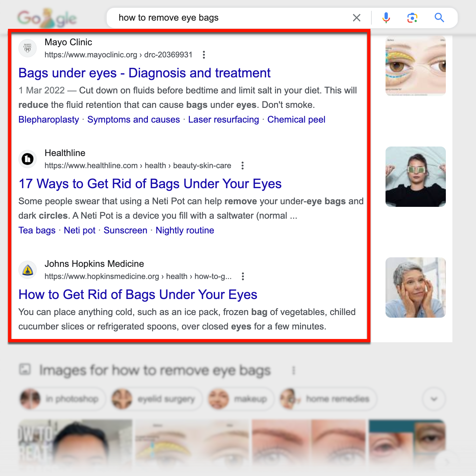This screenshot has height=476, width=476.
Task: Select the 'makeup' image filter chip
Action: tap(241, 399)
